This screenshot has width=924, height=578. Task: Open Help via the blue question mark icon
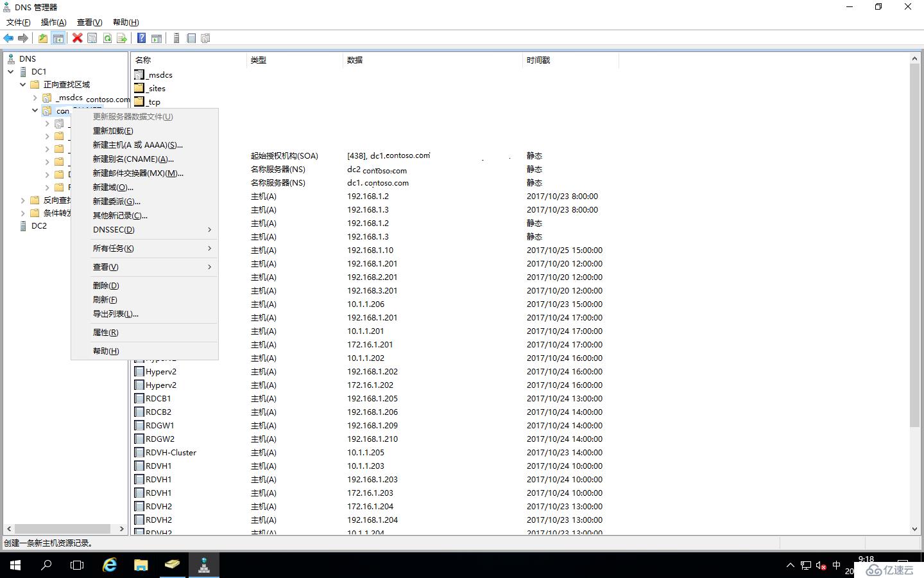point(141,39)
